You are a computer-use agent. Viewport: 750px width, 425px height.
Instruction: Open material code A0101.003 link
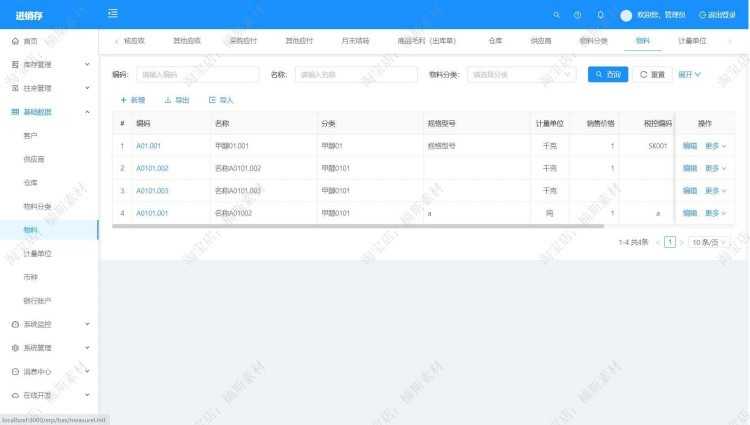pos(152,191)
